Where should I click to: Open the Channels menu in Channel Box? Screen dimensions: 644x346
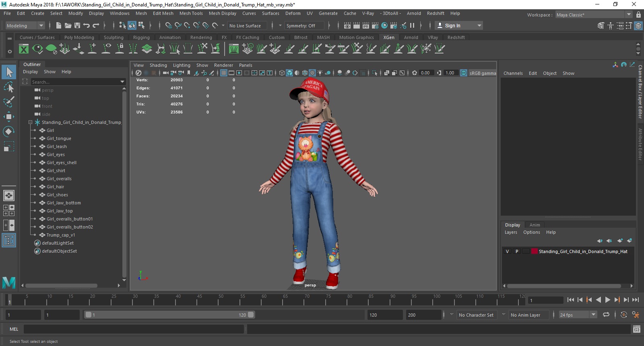tap(513, 73)
